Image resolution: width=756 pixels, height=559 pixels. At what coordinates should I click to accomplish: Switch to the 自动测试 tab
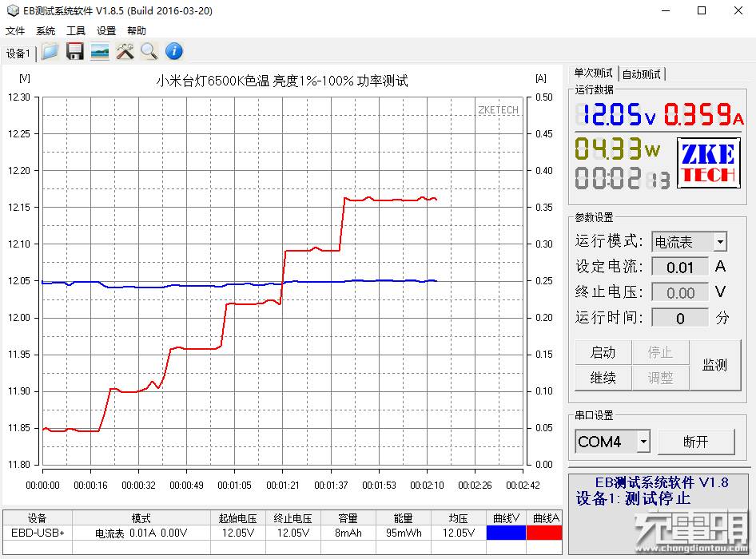tap(642, 74)
